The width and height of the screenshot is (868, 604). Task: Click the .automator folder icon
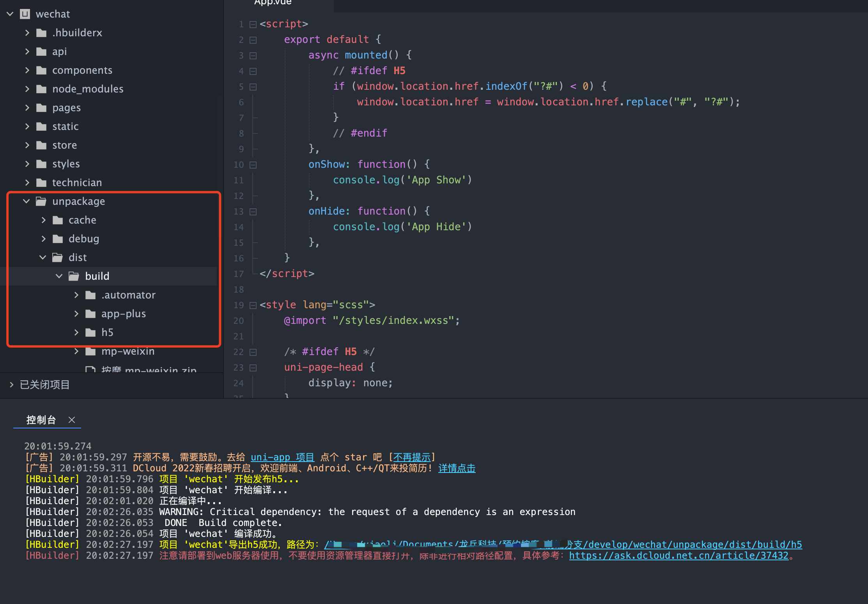[90, 295]
